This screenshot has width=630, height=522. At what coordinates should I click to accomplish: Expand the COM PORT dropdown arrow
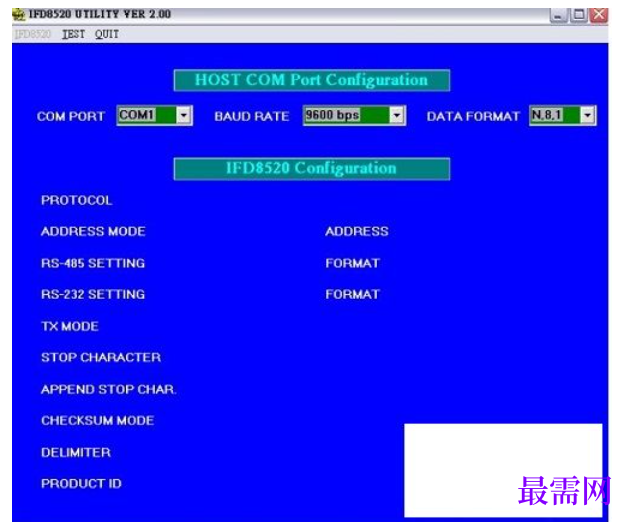(x=184, y=115)
